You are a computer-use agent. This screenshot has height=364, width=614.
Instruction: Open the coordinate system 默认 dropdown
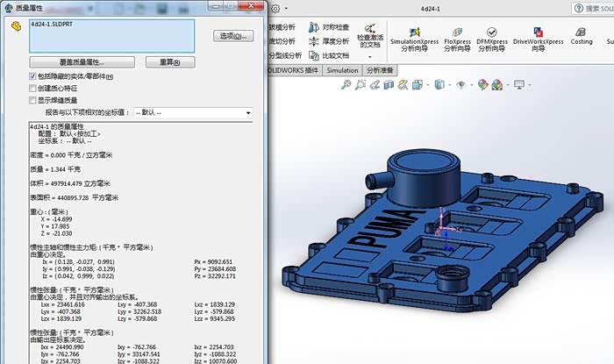192,112
